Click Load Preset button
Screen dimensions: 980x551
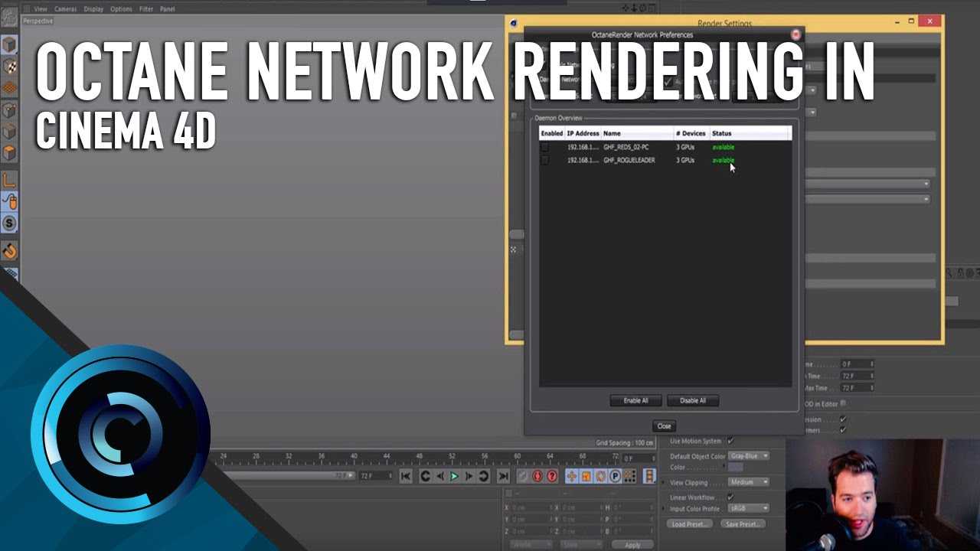691,524
